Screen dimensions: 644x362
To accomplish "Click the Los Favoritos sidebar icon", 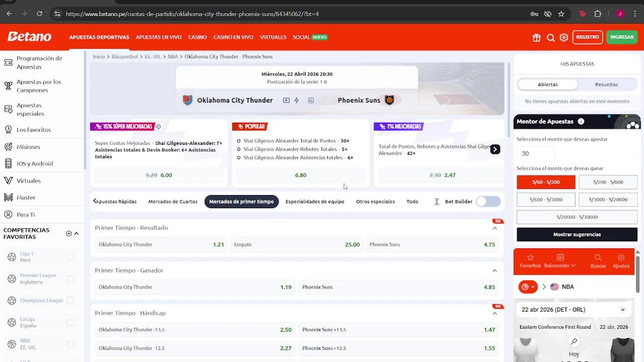I will [x=8, y=130].
